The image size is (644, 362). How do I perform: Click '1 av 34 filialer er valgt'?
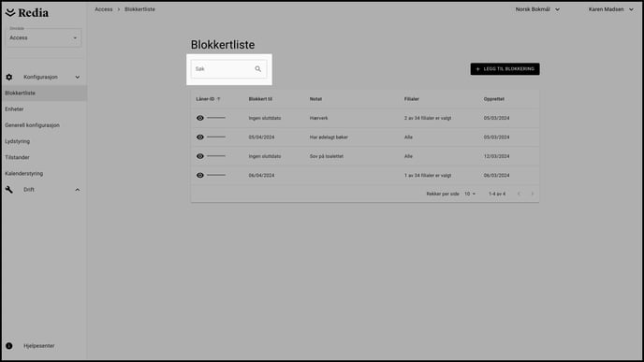pyautogui.click(x=428, y=175)
